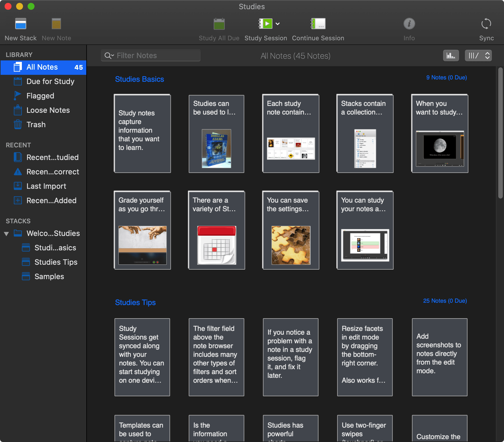Open the 'You can save the settings' note
Screen dimensions: 504x442
291,230
